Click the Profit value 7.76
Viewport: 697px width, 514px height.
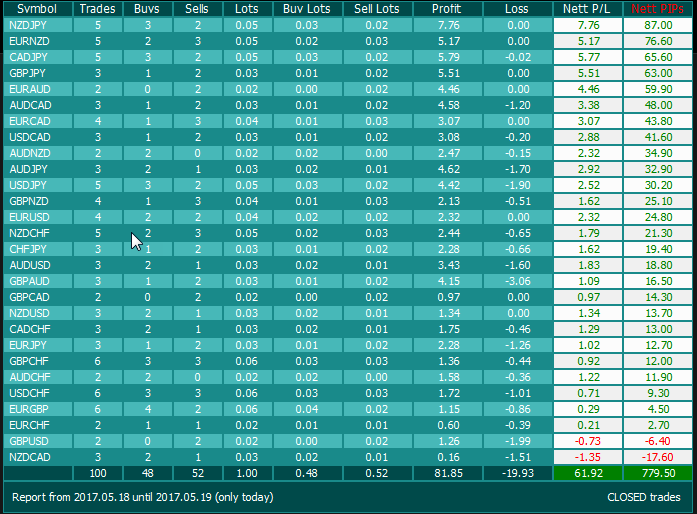tap(448, 25)
